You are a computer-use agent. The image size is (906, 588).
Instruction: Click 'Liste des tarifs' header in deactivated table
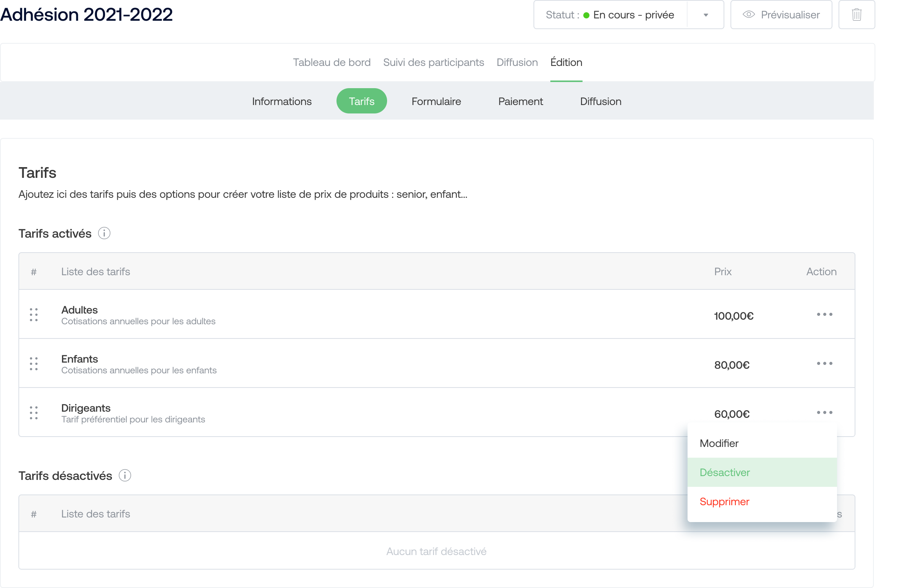(x=95, y=514)
